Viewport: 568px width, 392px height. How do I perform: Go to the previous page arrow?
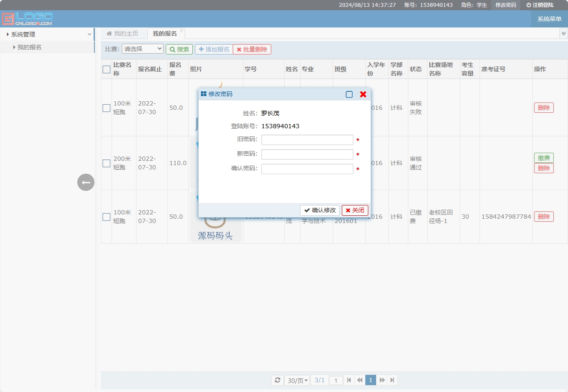pos(360,380)
